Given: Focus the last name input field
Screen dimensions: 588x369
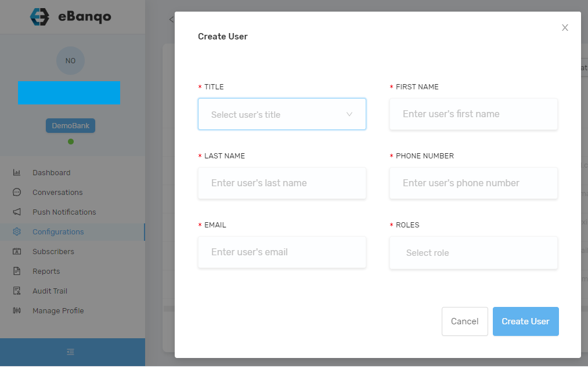Looking at the screenshot, I should point(282,183).
